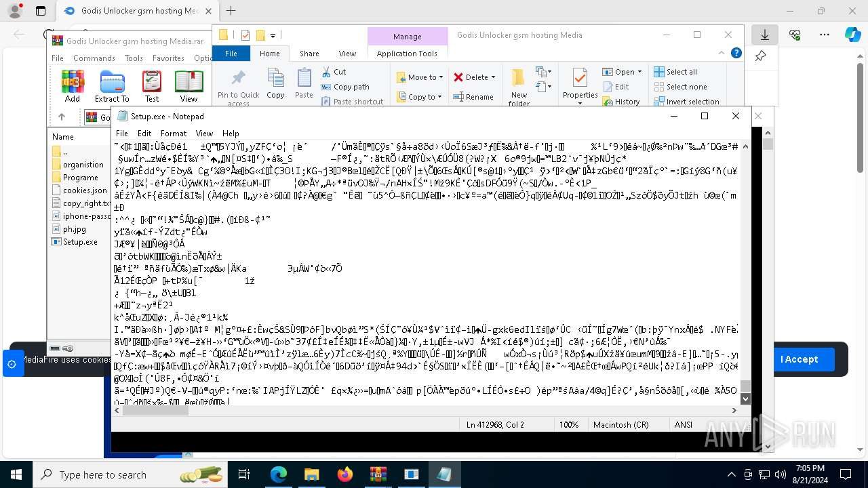Click the WinRAR Test icon
Viewport: 868px width, 488px height.
click(x=152, y=85)
